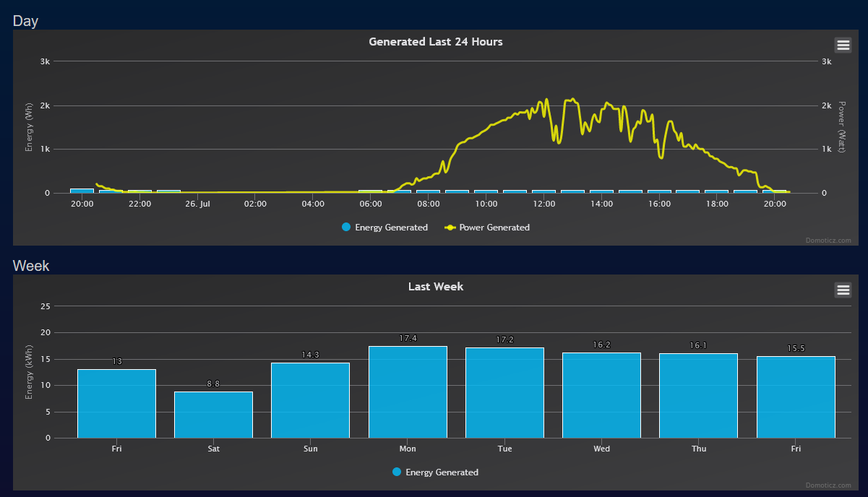The height and width of the screenshot is (497, 868).
Task: Click the "16.2" value label
Action: (x=601, y=345)
